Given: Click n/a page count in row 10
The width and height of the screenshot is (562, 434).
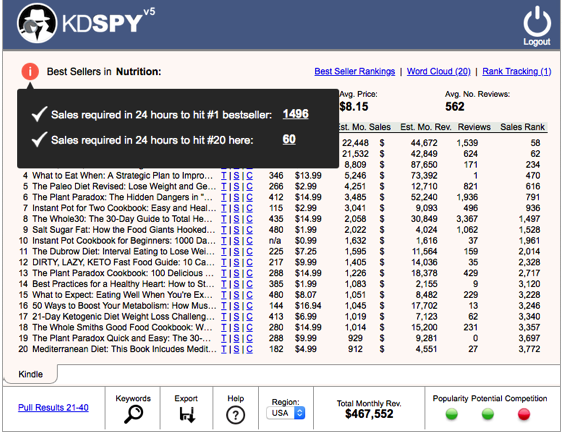Looking at the screenshot, I should tap(275, 240).
